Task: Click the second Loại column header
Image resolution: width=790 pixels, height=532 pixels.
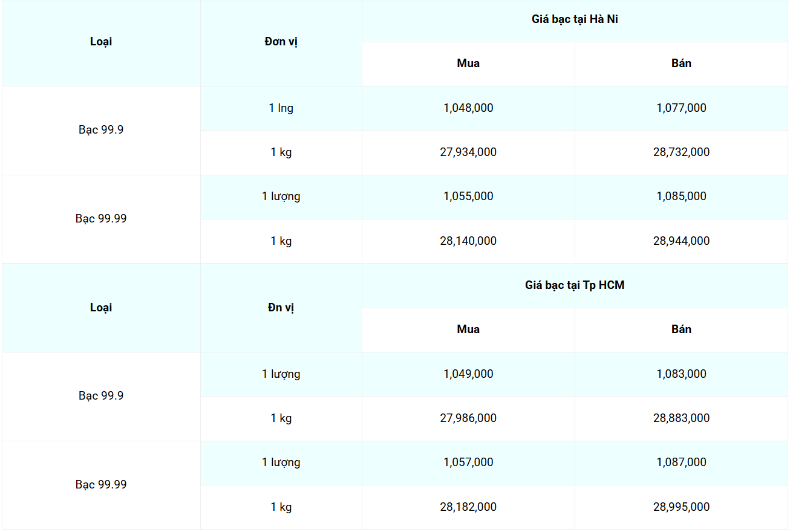Action: tap(101, 308)
